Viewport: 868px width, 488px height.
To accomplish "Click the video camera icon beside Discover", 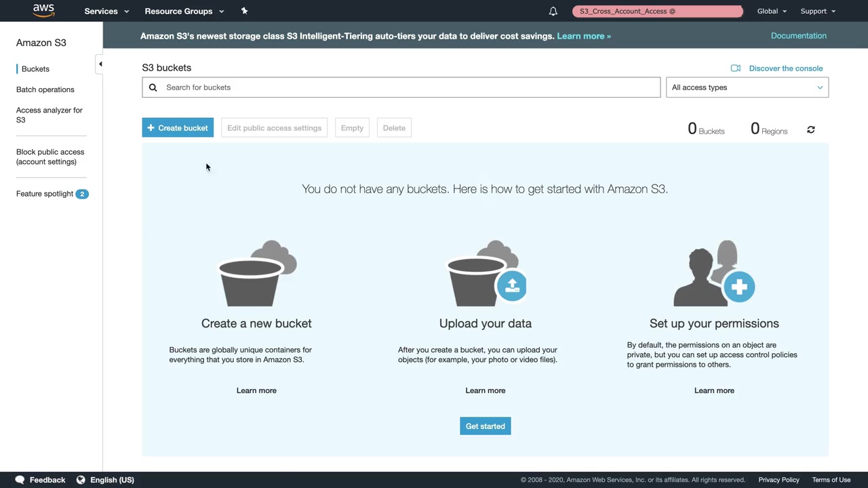I will pyautogui.click(x=736, y=68).
